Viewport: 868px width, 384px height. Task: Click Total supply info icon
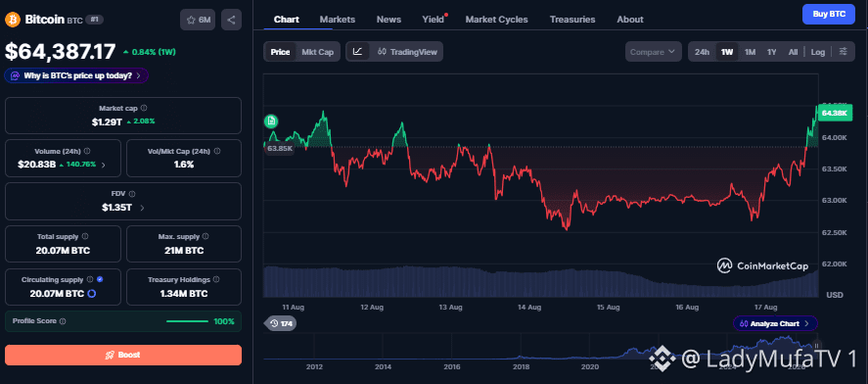pos(85,237)
